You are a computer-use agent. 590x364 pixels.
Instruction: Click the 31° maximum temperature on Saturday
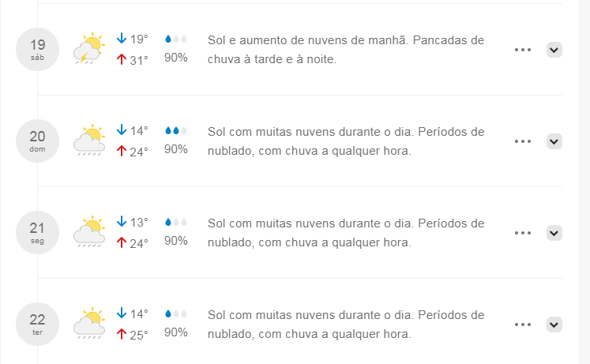point(133,60)
